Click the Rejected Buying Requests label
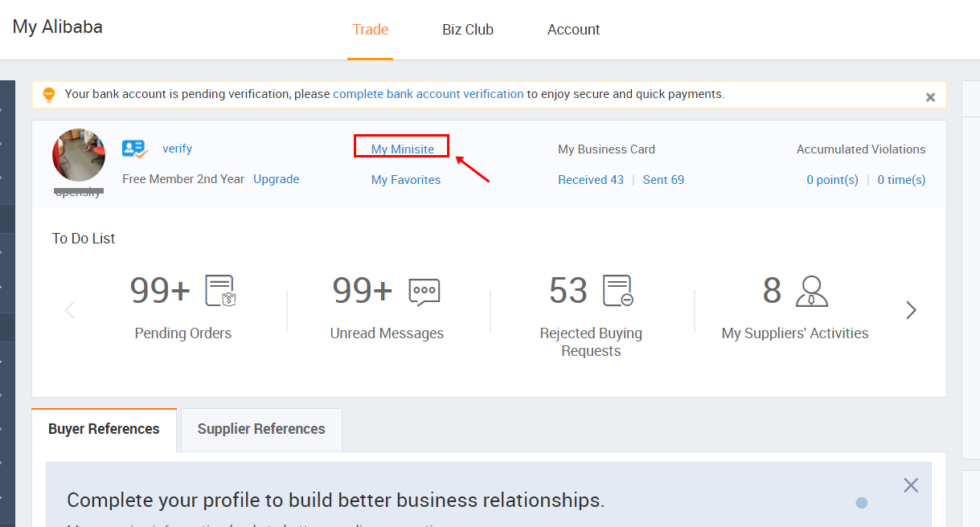The width and height of the screenshot is (980, 527). click(591, 342)
